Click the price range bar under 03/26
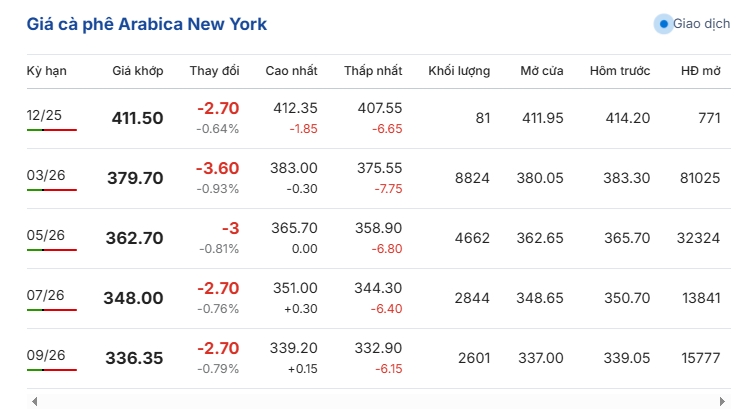This screenshot has width=743, height=409. tap(52, 190)
